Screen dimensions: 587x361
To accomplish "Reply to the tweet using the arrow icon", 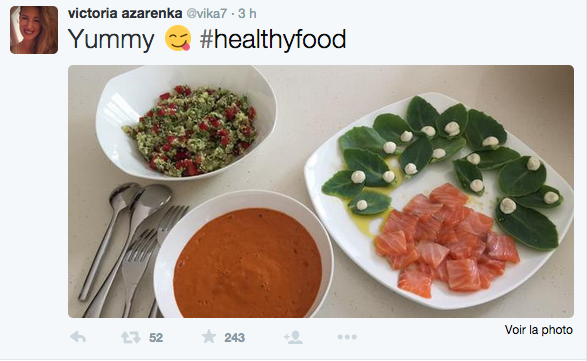I will 78,337.
